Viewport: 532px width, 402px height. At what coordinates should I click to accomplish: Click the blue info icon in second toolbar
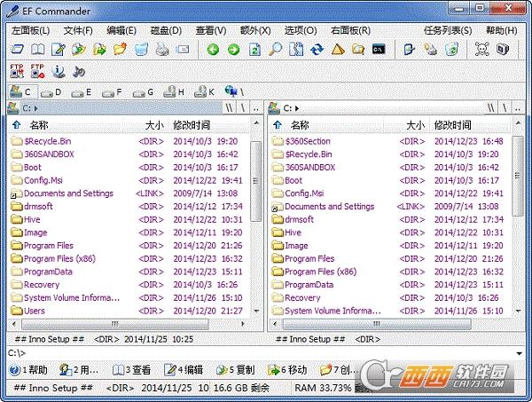59,71
